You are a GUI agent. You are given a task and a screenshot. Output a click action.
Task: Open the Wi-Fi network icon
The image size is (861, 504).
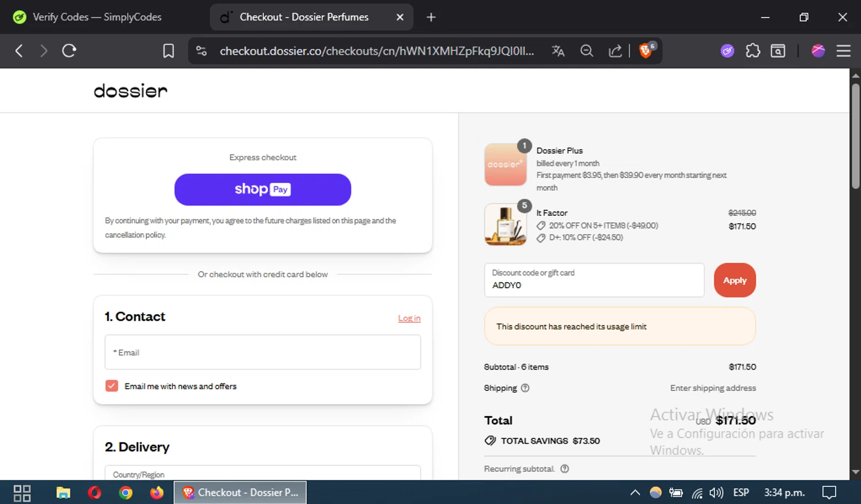point(697,493)
